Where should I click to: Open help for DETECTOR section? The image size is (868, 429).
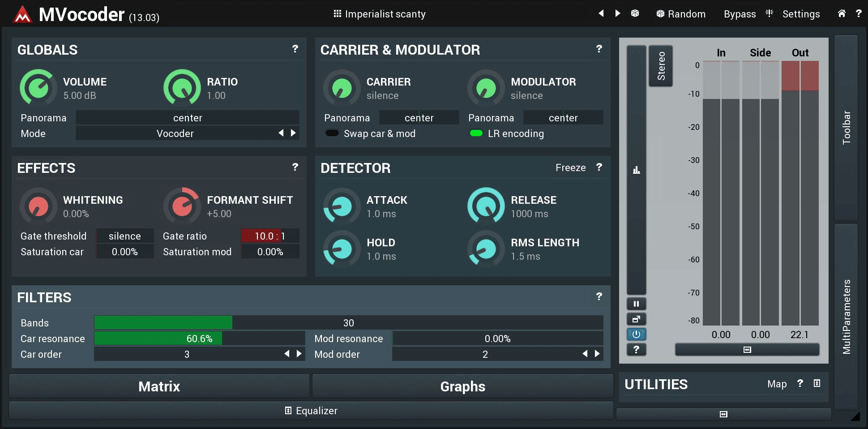[x=599, y=167]
